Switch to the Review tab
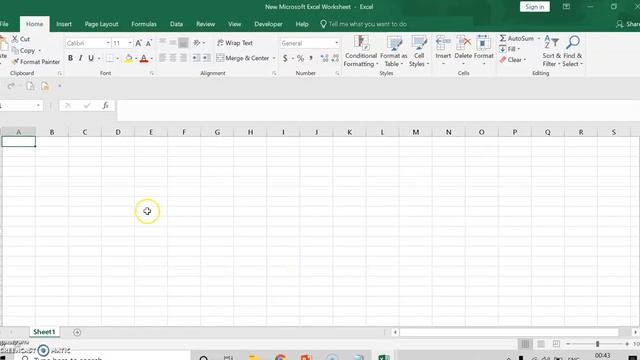The height and width of the screenshot is (360, 640). coord(205,24)
